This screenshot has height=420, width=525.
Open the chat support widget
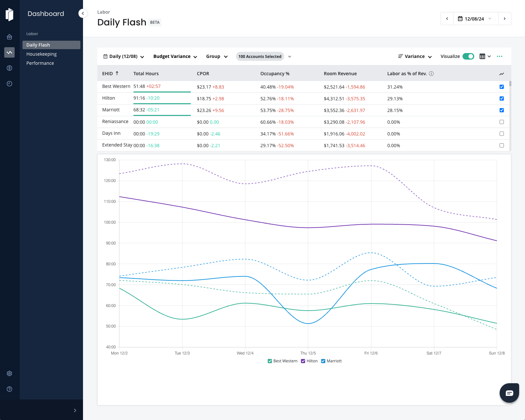coord(509,393)
